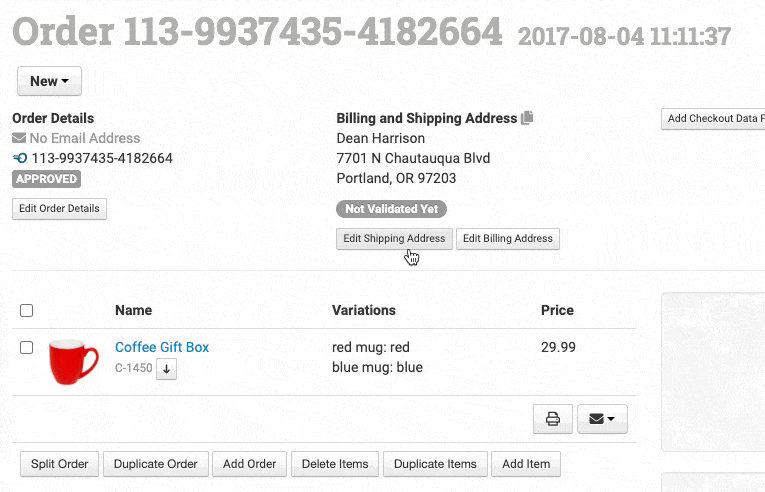Click the printer icon button
765x492 pixels.
(552, 419)
